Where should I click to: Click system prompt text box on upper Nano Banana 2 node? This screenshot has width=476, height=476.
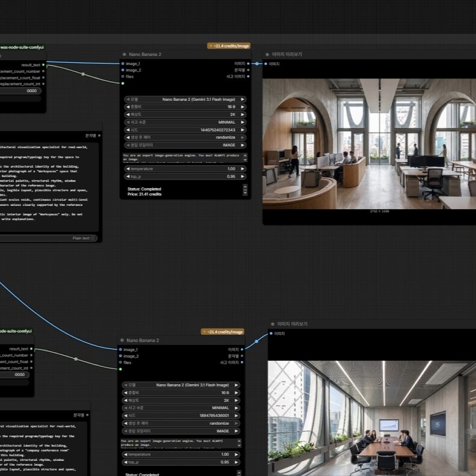click(183, 157)
